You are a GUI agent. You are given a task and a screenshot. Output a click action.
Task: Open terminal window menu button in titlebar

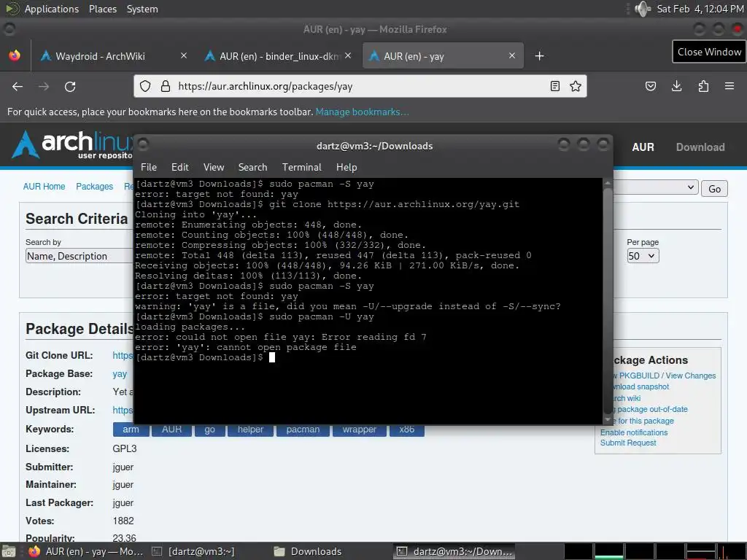[x=143, y=144]
